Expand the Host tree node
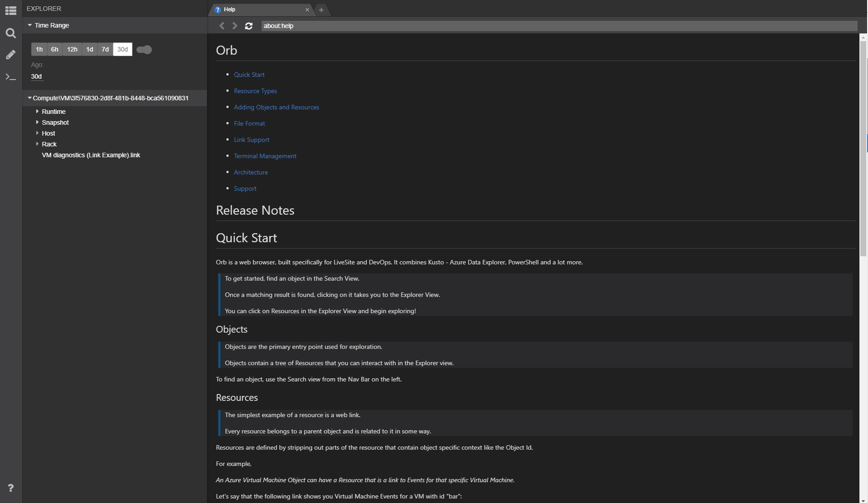Screen dimensions: 868x503 pos(37,133)
